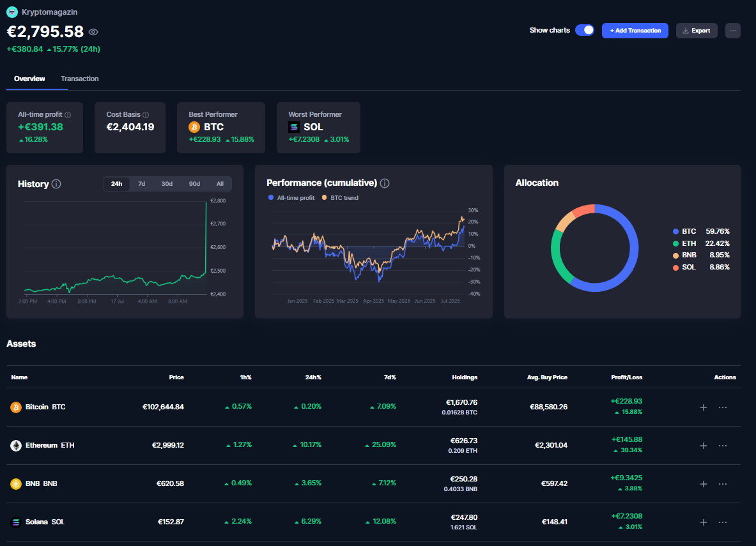Open the top-right more options menu

(733, 30)
